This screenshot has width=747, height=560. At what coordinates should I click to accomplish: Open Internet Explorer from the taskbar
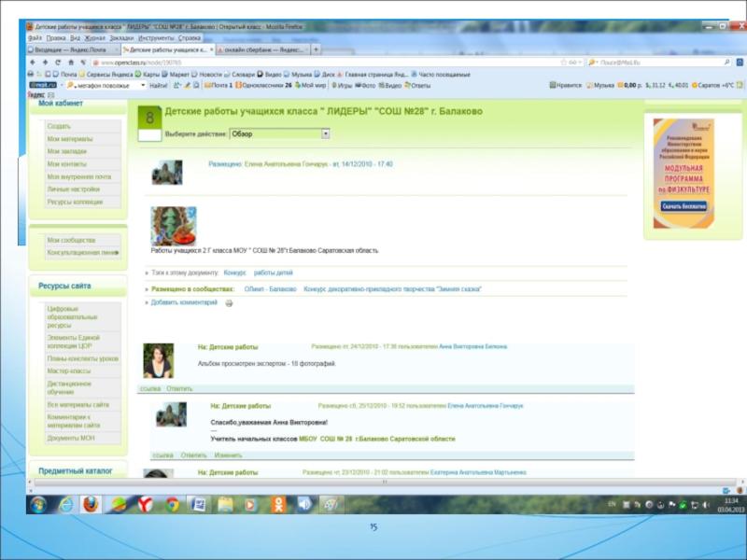(65, 504)
